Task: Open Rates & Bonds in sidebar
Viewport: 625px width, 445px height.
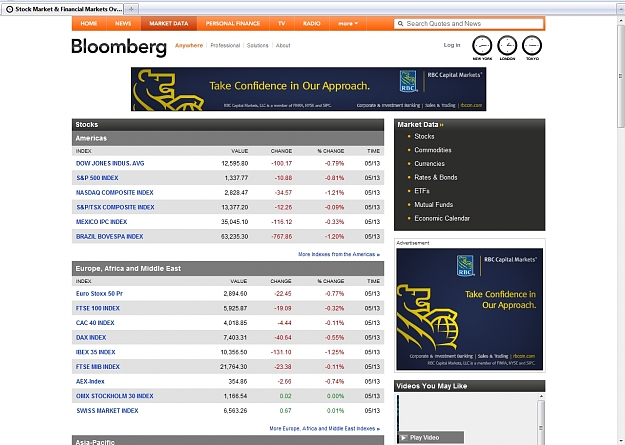Action: pyautogui.click(x=436, y=177)
